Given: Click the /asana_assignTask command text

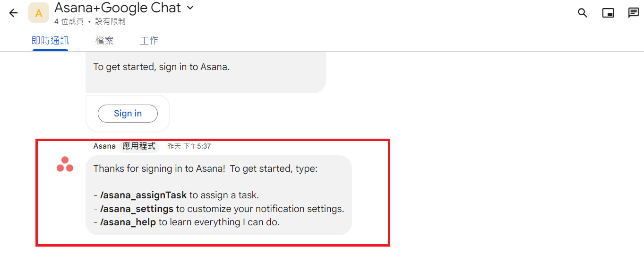Looking at the screenshot, I should click(x=143, y=195).
